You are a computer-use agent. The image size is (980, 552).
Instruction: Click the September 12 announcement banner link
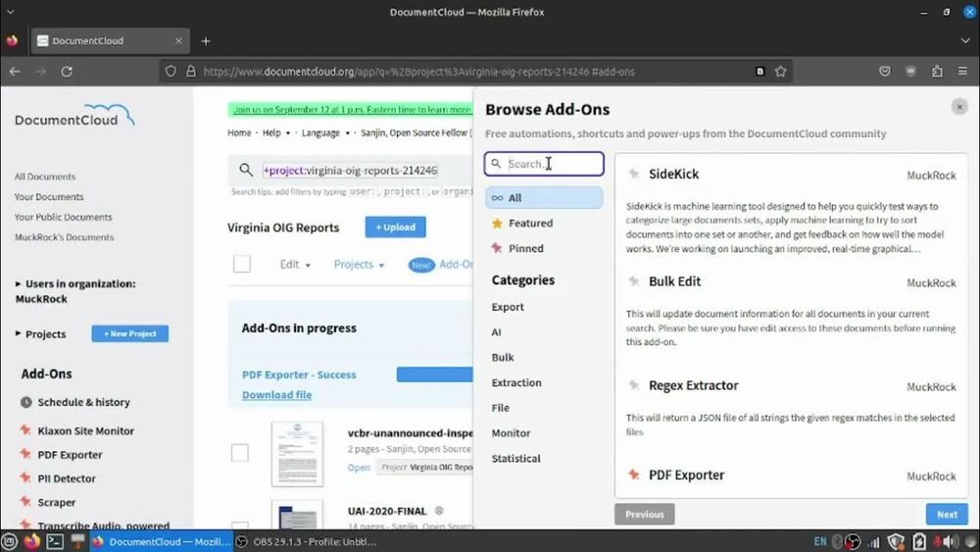351,110
